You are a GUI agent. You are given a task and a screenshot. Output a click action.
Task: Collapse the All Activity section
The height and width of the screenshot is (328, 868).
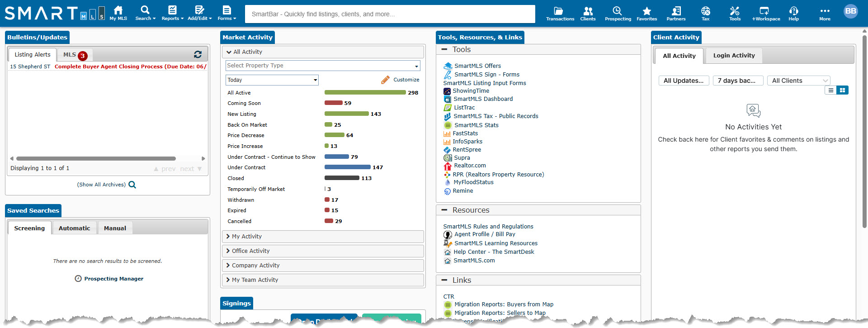click(323, 52)
